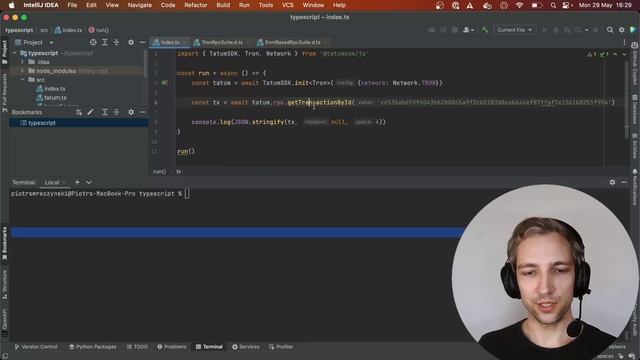Open Terminal panel settings gear
Screen dimensions: 640x360
(x=612, y=182)
